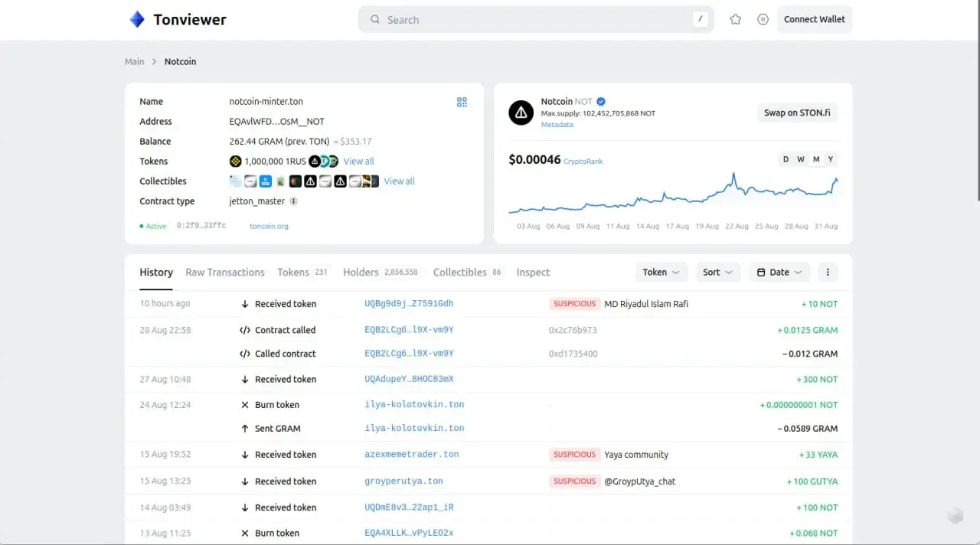Click View all next to Collectibles

point(399,181)
